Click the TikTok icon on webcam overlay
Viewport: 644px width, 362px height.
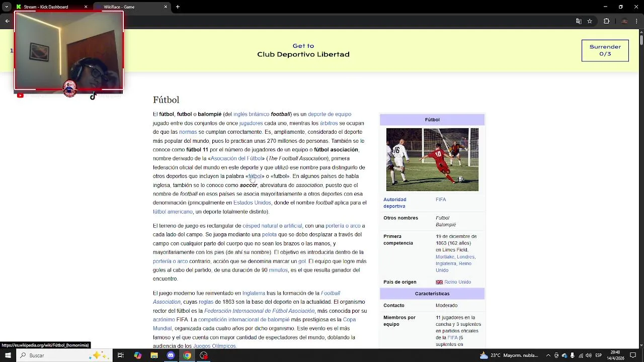(x=93, y=96)
